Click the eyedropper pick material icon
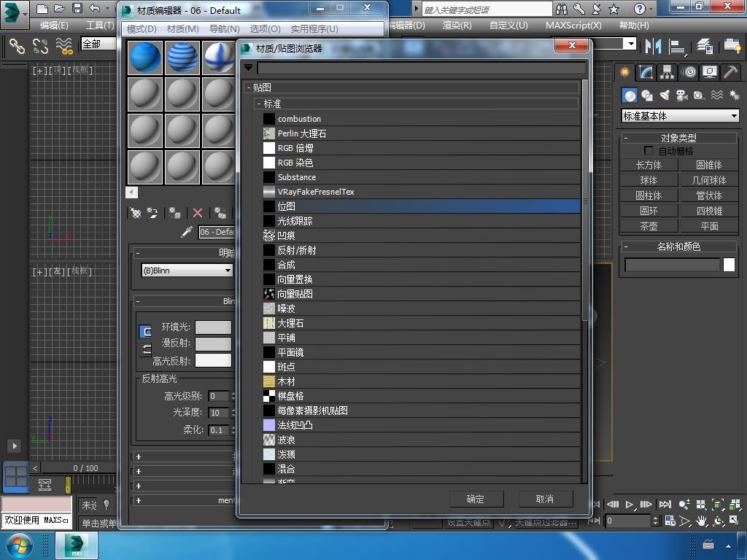 click(x=186, y=232)
